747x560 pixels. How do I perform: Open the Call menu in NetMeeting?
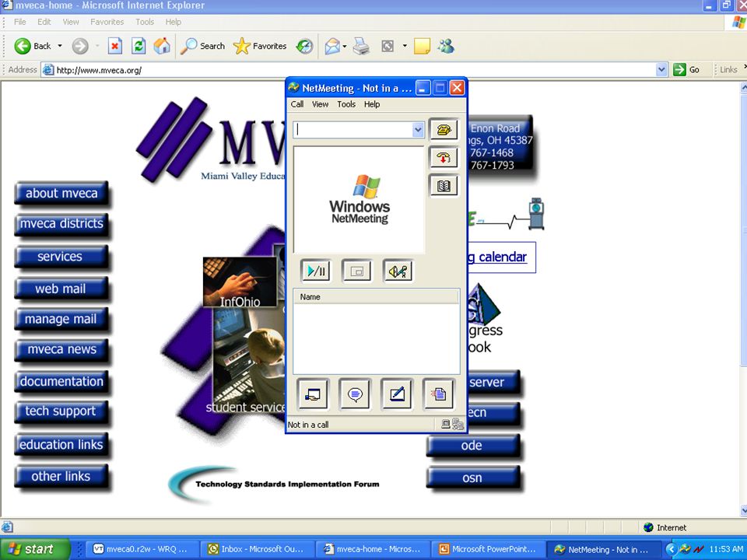click(x=297, y=104)
